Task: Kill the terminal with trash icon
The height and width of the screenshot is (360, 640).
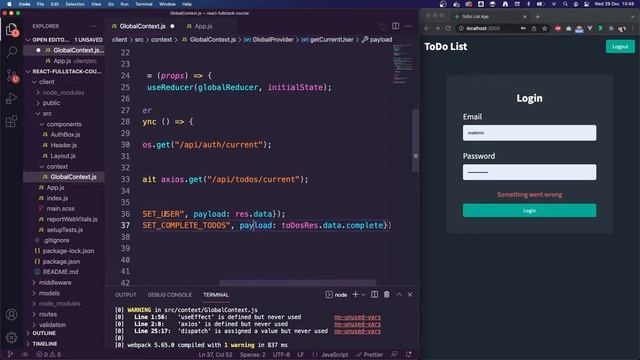Action: 387,295
